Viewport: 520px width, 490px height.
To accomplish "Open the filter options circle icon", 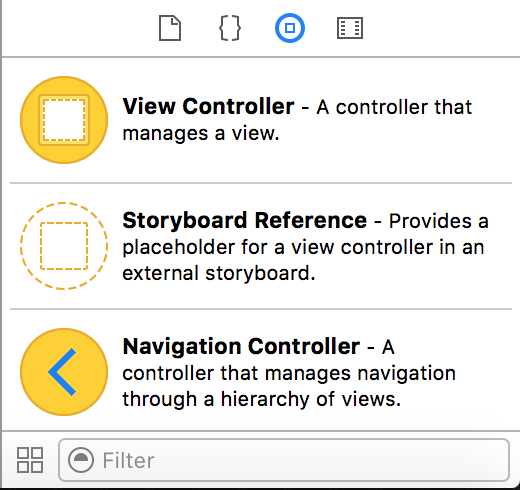I will pyautogui.click(x=81, y=460).
